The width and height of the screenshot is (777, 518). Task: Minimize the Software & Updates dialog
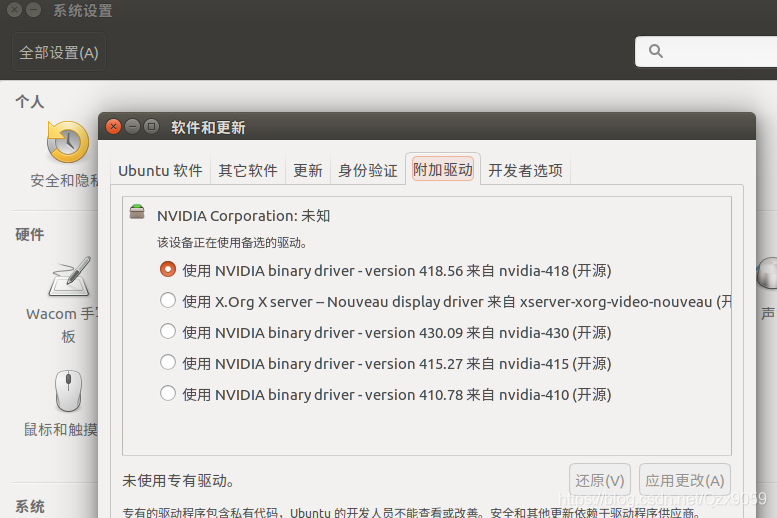tap(132, 127)
